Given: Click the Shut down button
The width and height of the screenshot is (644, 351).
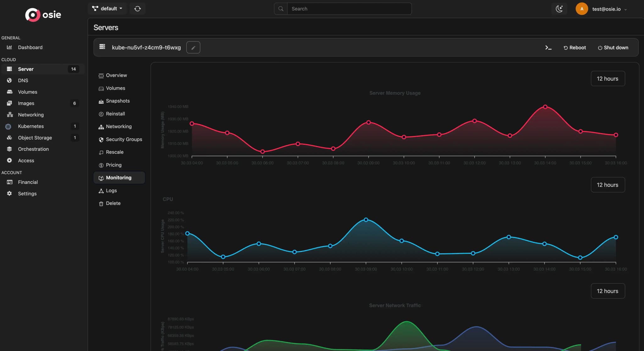Looking at the screenshot, I should [x=612, y=47].
